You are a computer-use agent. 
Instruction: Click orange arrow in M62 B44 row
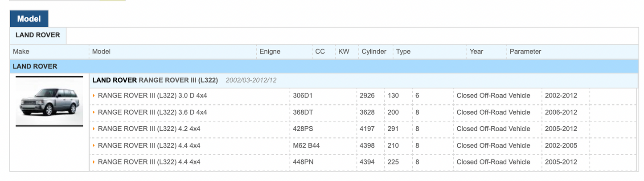[94, 145]
